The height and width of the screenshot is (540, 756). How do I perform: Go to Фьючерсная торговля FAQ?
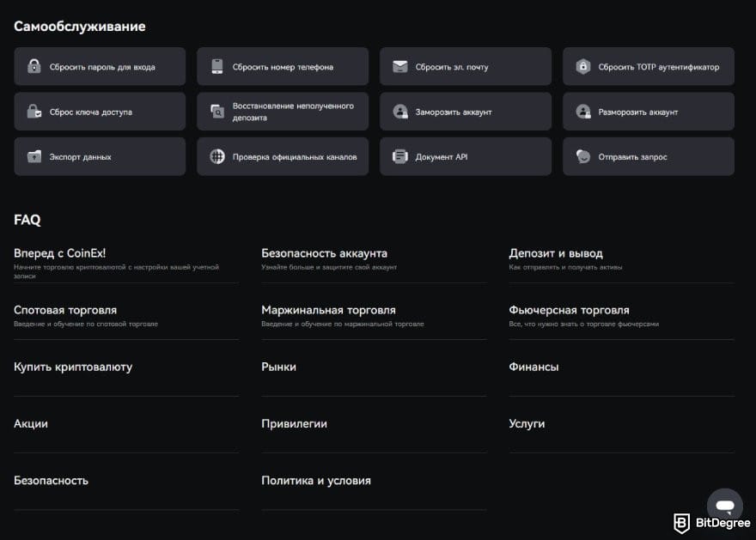[569, 310]
